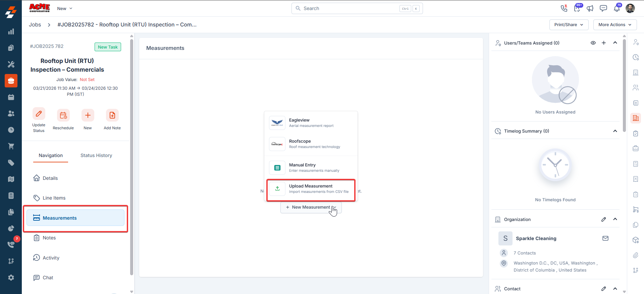Open notifications bell with 70 badge
Screen dimensions: 644x294
coord(617,8)
